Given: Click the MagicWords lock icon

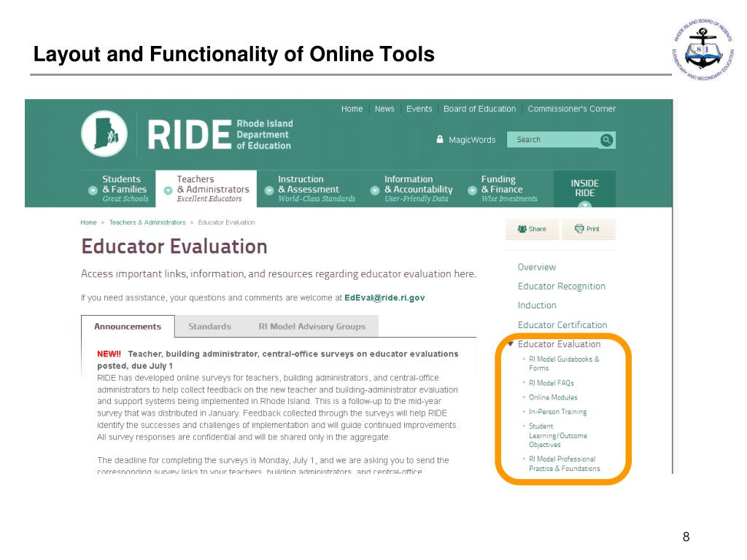Looking at the screenshot, I should pyautogui.click(x=440, y=139).
